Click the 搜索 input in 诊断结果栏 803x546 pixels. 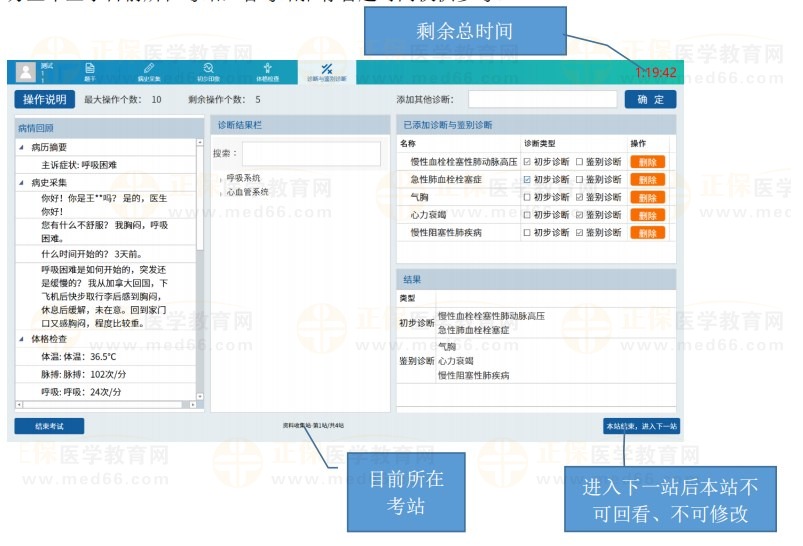pyautogui.click(x=311, y=154)
